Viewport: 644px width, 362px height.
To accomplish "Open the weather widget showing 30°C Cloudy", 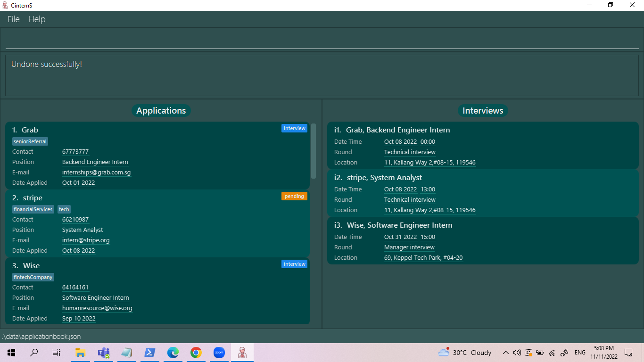I will tap(465, 353).
